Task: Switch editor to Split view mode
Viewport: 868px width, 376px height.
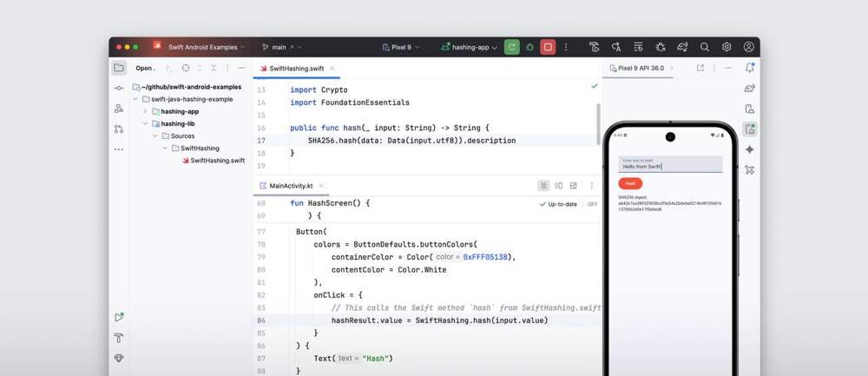Action: click(559, 186)
